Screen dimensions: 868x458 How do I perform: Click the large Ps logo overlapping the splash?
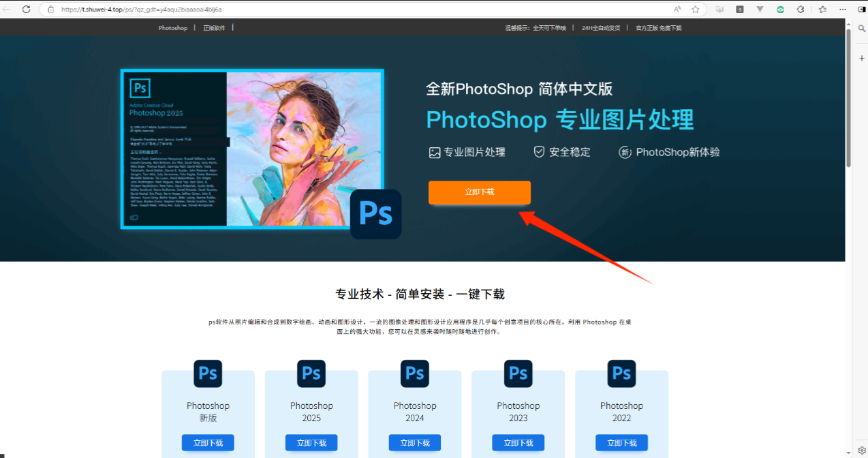375,214
